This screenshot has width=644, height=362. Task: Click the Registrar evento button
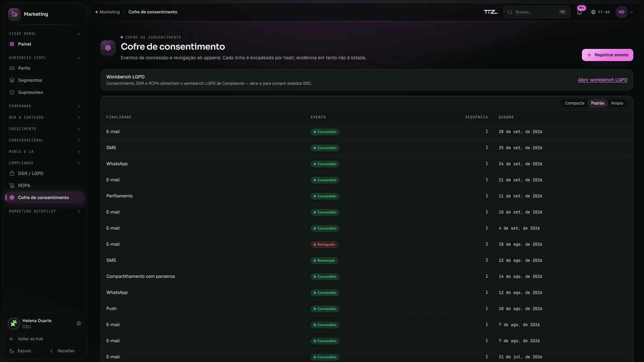point(607,55)
